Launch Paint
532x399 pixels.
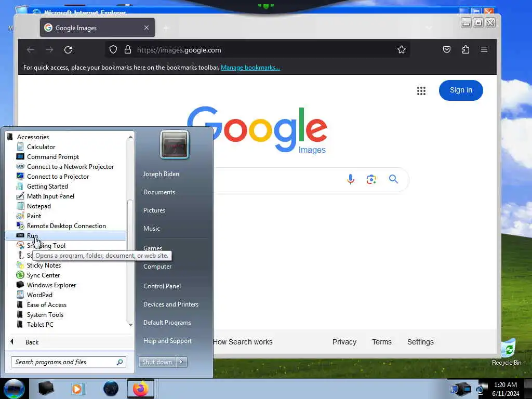coord(34,216)
